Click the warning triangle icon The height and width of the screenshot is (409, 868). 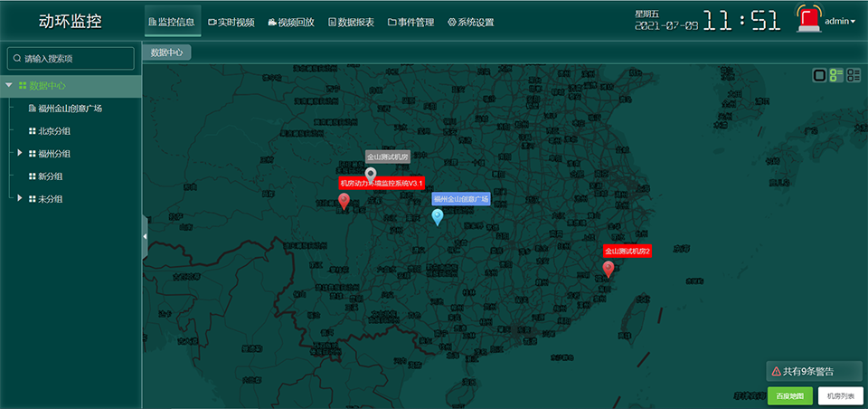(x=777, y=371)
